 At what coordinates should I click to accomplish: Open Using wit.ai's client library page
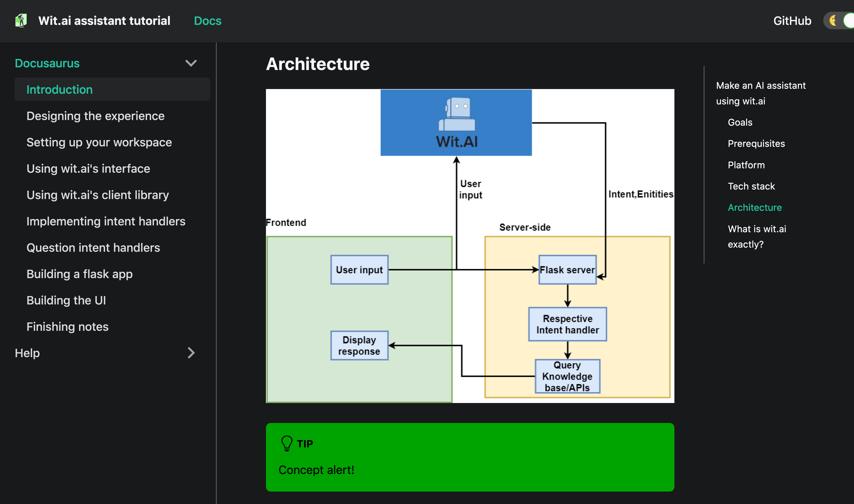[x=98, y=195]
